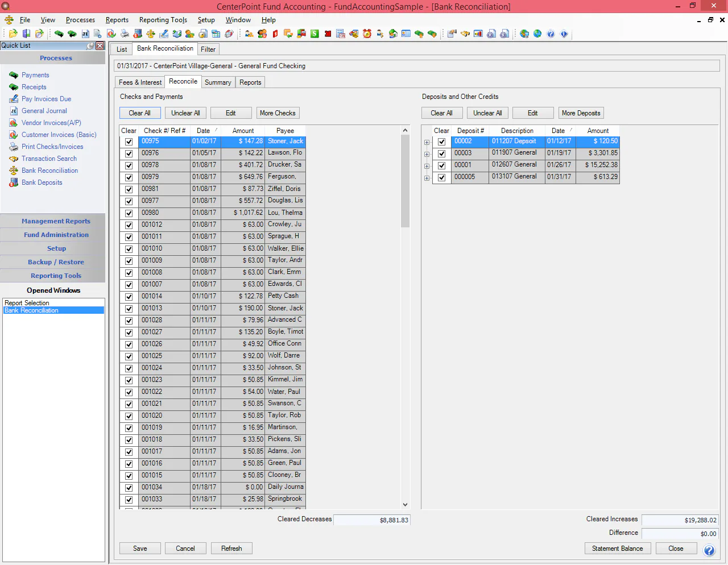Open Pay Invoices Due icon

coord(14,99)
